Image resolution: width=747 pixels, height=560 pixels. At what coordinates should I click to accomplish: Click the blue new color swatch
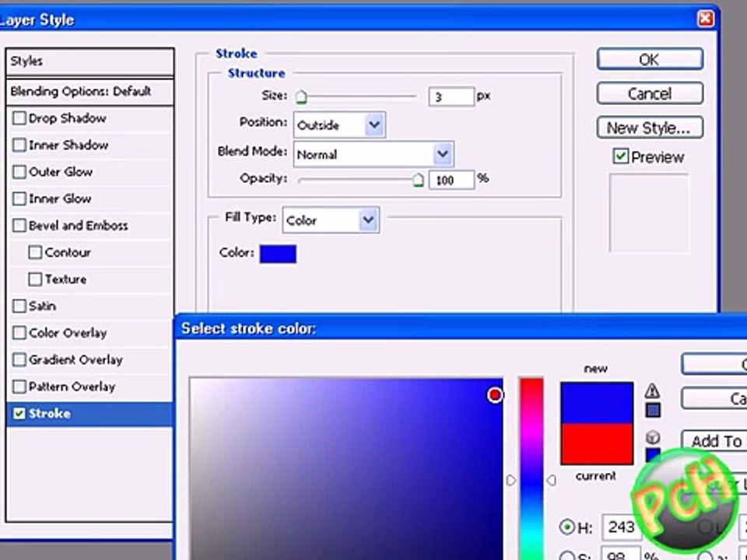597,403
